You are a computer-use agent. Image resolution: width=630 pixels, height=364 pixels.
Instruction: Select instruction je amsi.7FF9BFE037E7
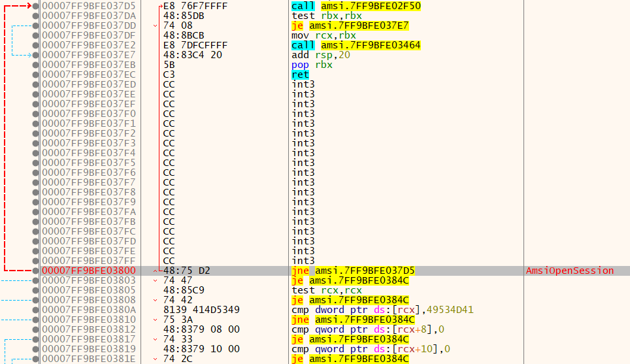tap(350, 25)
